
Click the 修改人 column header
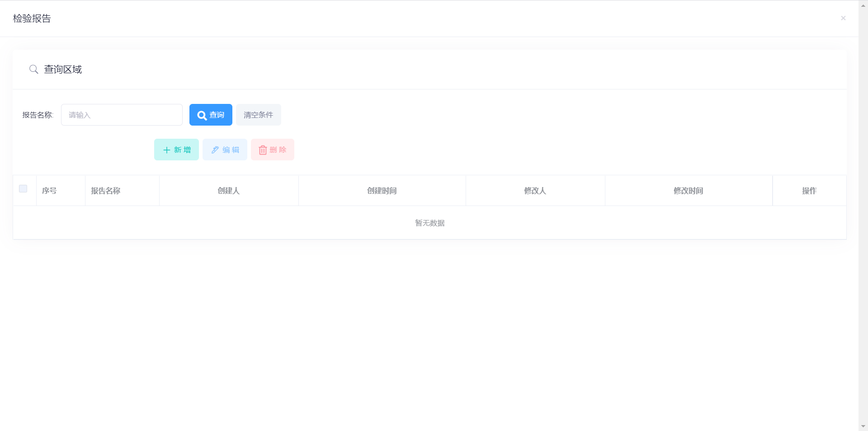[535, 191]
